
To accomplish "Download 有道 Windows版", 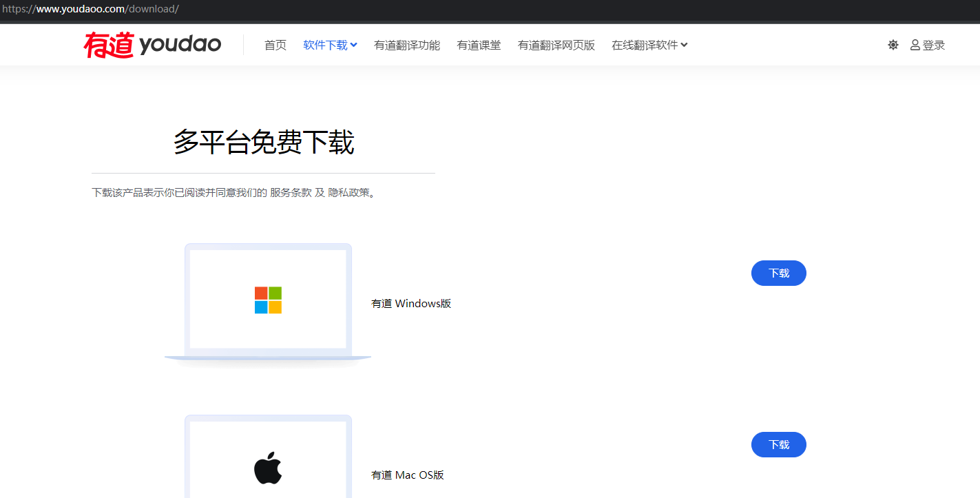I will pyautogui.click(x=778, y=273).
